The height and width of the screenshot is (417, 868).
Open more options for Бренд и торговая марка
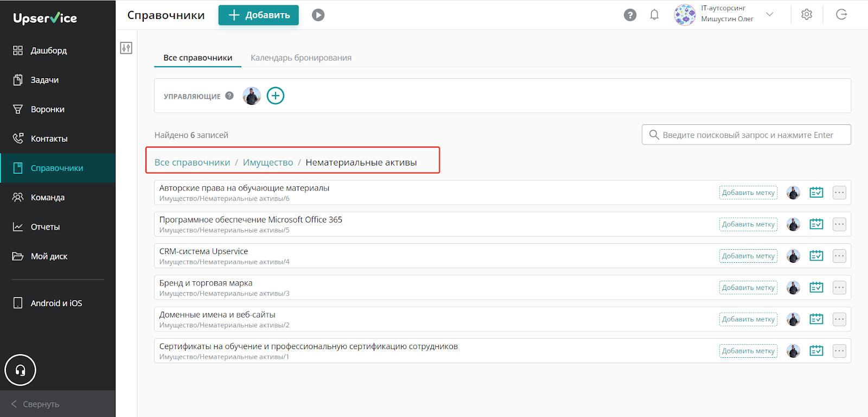coord(839,287)
